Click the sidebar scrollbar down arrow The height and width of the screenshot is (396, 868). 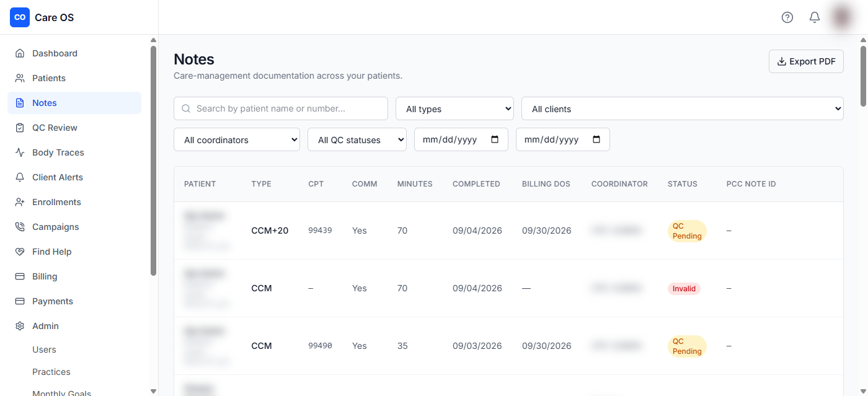pos(153,391)
